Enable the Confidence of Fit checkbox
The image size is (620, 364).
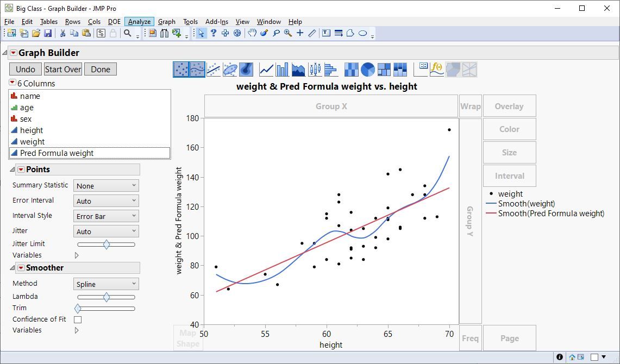(x=78, y=319)
